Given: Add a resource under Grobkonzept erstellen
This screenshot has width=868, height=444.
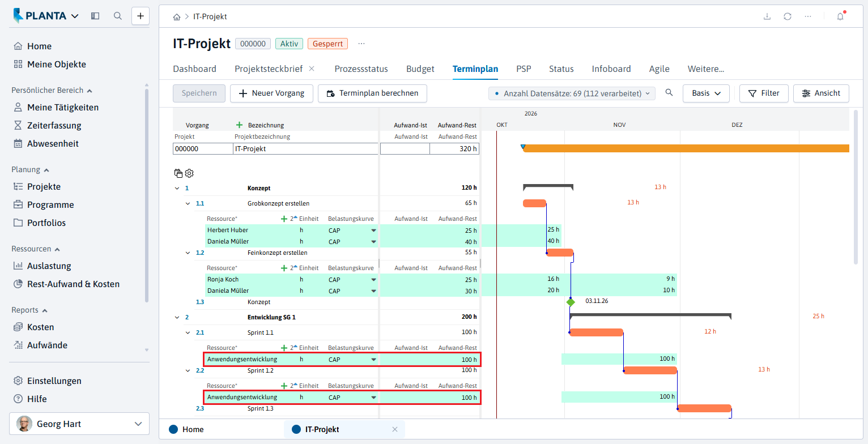Looking at the screenshot, I should (x=284, y=219).
